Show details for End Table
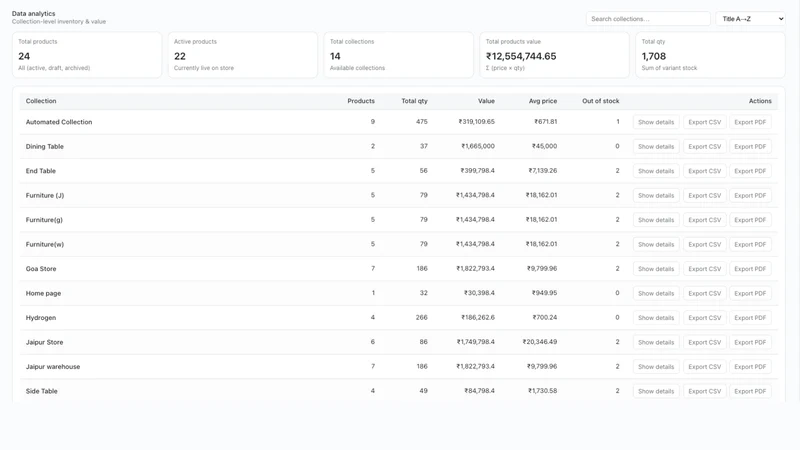Screen dimensions: 800x450 [656, 171]
